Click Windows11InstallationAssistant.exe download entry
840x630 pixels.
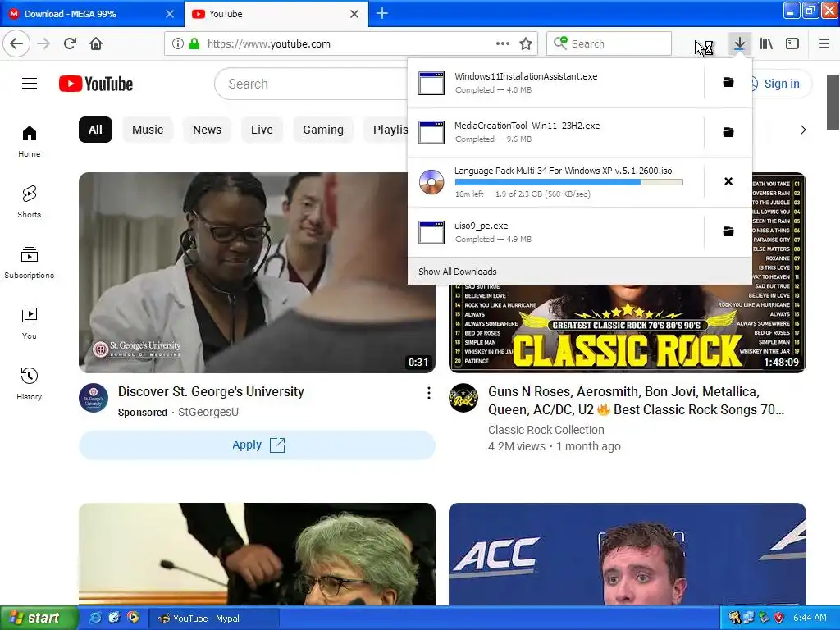tap(556, 83)
